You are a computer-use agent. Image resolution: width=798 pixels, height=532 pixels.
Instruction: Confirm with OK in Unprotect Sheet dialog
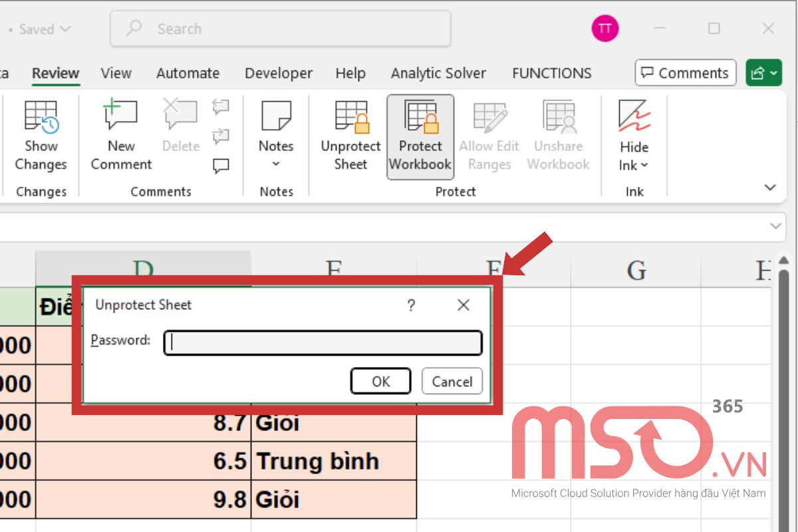(381, 381)
